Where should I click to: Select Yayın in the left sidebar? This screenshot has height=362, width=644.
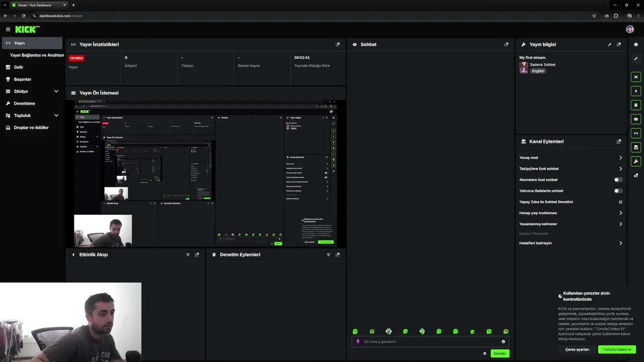[32, 43]
